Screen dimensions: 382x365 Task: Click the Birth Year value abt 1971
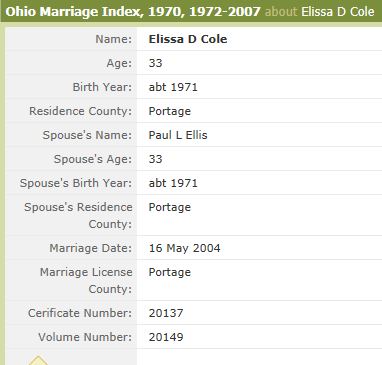(173, 87)
